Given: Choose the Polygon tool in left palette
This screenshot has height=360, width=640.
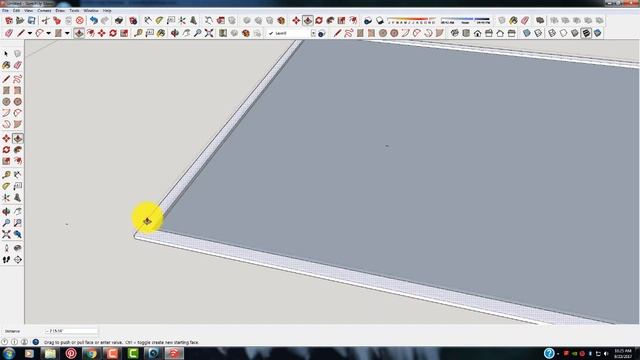Looking at the screenshot, I should click(x=18, y=102).
